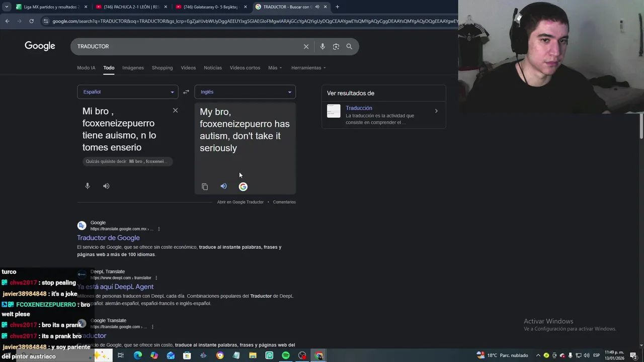This screenshot has width=644, height=362.
Task: Open Microsoft Store from taskbar
Action: 187,355
